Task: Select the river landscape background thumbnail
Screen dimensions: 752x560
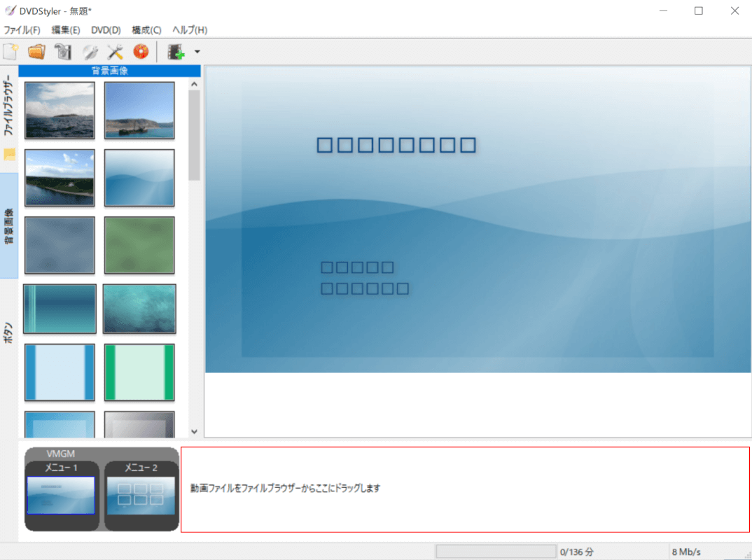Action: coord(60,177)
